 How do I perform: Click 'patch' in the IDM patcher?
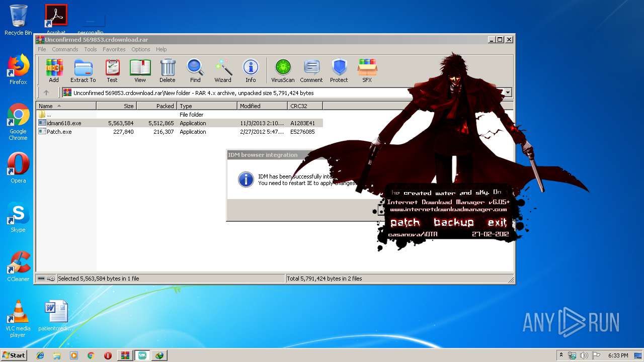[x=405, y=222]
